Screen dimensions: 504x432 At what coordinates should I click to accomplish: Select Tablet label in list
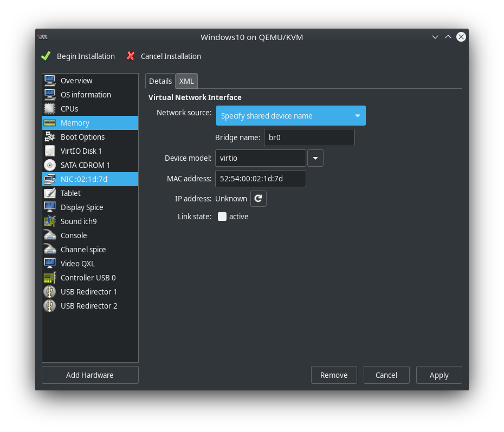(70, 193)
